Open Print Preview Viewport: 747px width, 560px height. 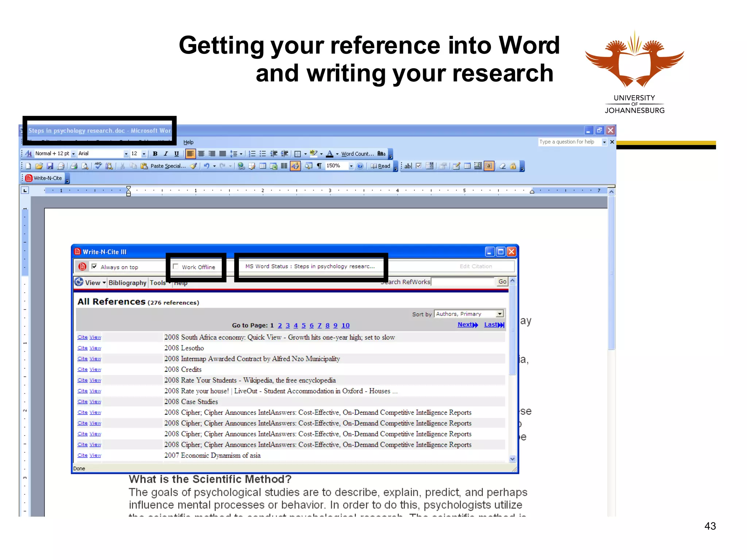(85, 166)
